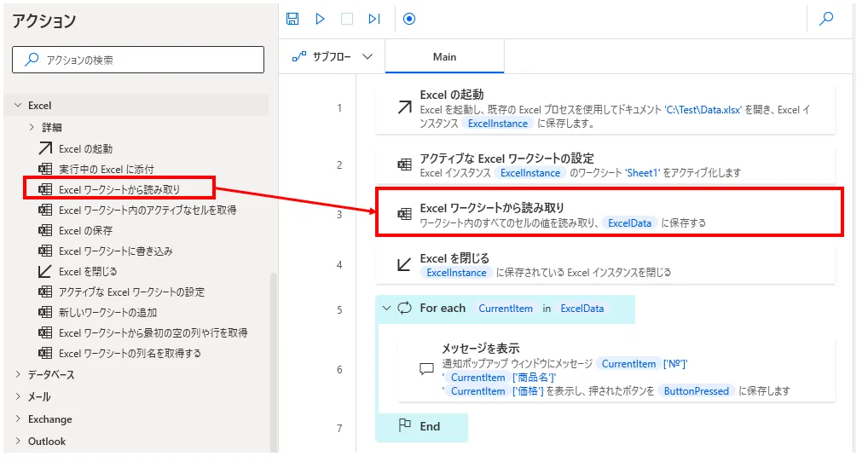Open the サブフロー dropdown
The width and height of the screenshot is (868, 462).
tap(333, 57)
